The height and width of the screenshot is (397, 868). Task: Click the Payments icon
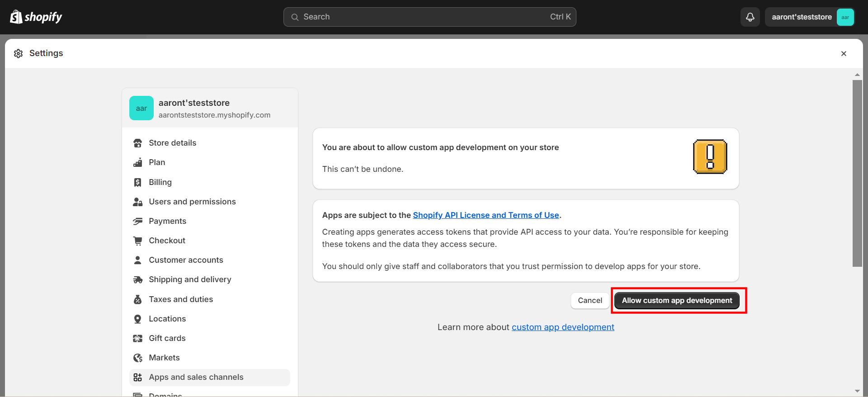point(138,221)
